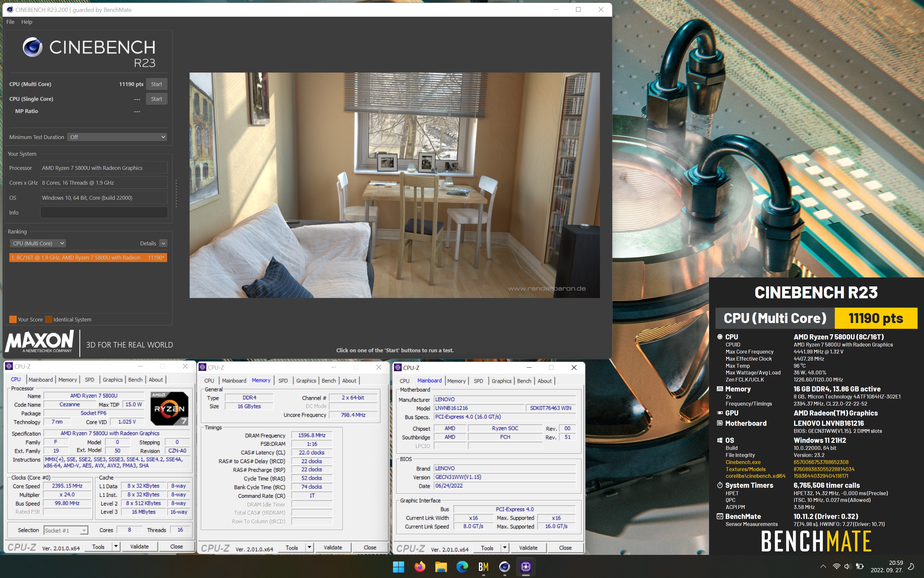Click the Motherboard icon in BenchMate panel
The height and width of the screenshot is (578, 924).
click(720, 423)
